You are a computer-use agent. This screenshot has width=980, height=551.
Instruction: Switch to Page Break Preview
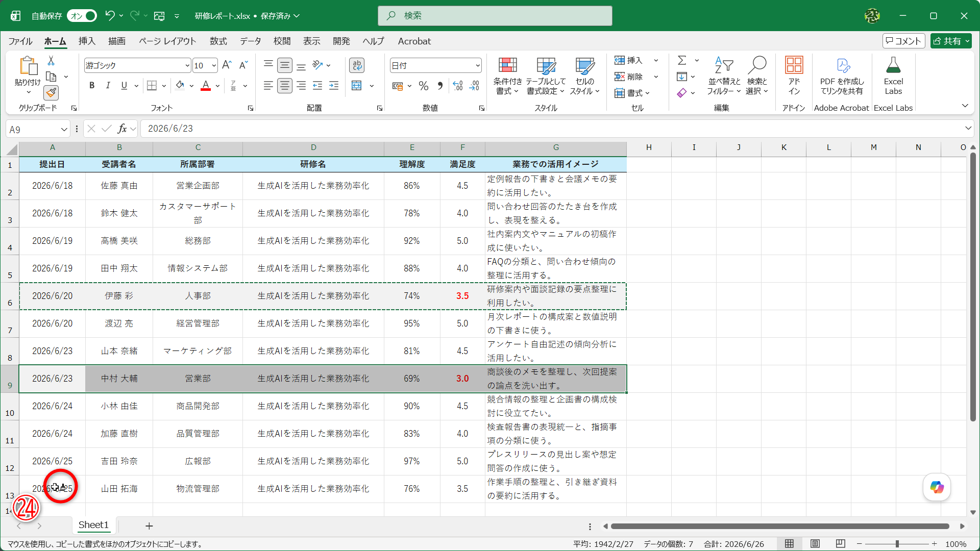(x=841, y=544)
